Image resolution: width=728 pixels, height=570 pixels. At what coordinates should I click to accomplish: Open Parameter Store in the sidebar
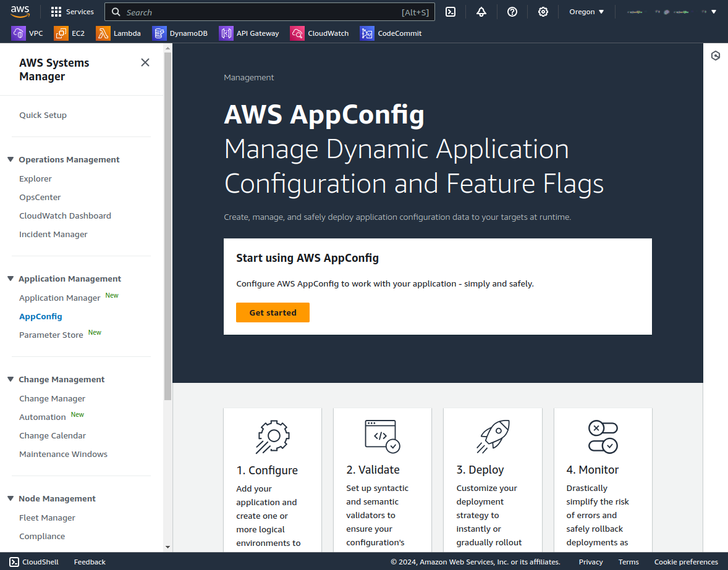click(51, 335)
